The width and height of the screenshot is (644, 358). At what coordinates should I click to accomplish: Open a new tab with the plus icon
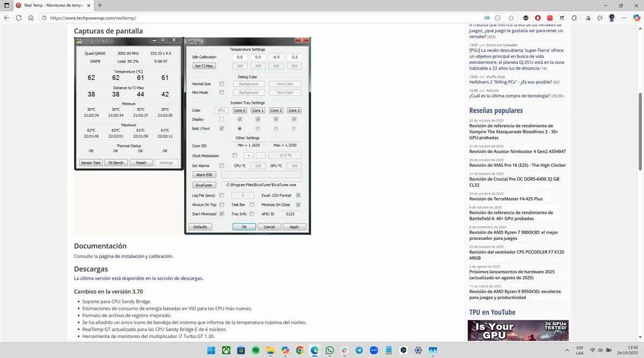tap(100, 5)
